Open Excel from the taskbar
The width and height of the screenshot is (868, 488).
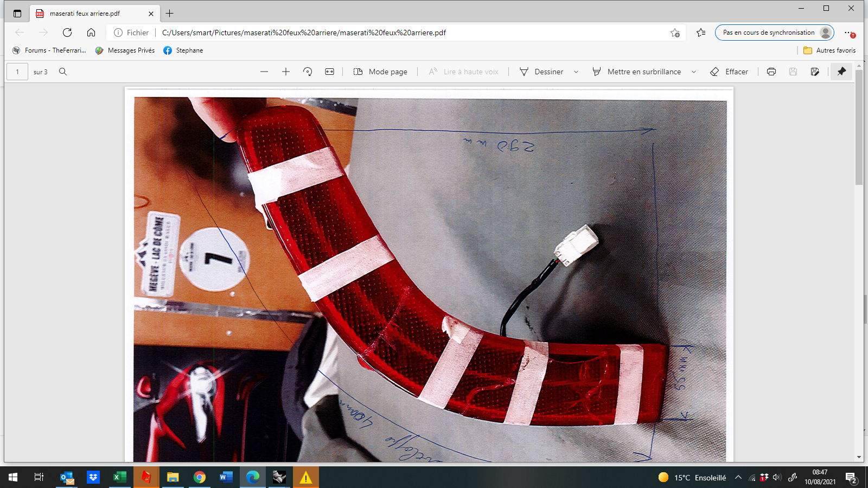point(119,477)
